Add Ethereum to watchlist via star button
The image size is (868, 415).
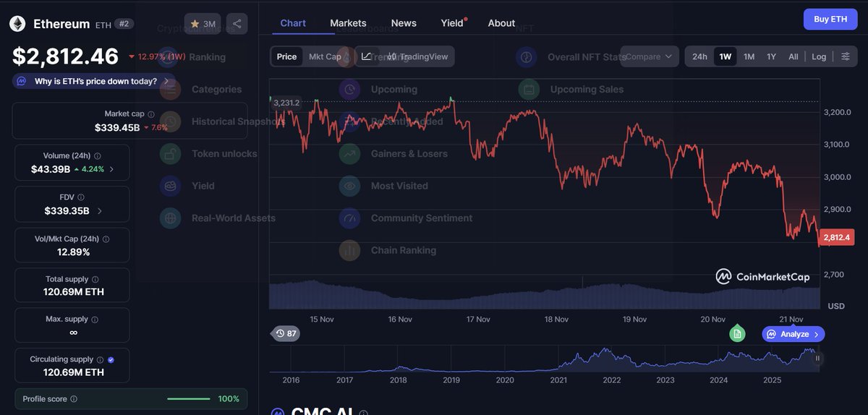(x=203, y=24)
